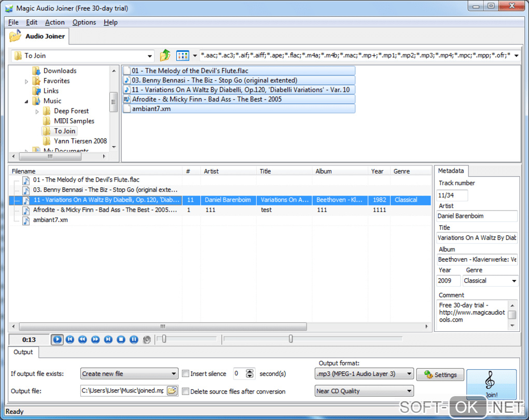Collapse the Music folder in the tree
This screenshot has height=420, width=529.
point(26,101)
